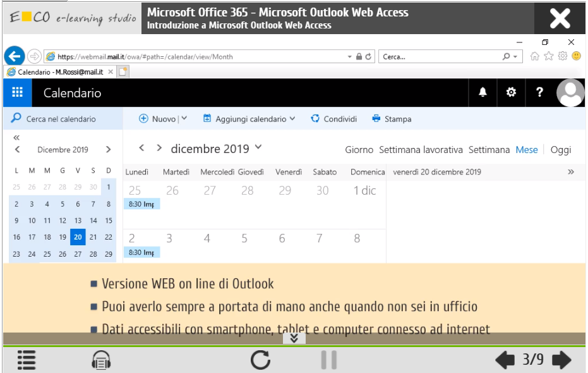Open the search provider dropdown arrow
This screenshot has height=373, width=588.
pos(515,57)
